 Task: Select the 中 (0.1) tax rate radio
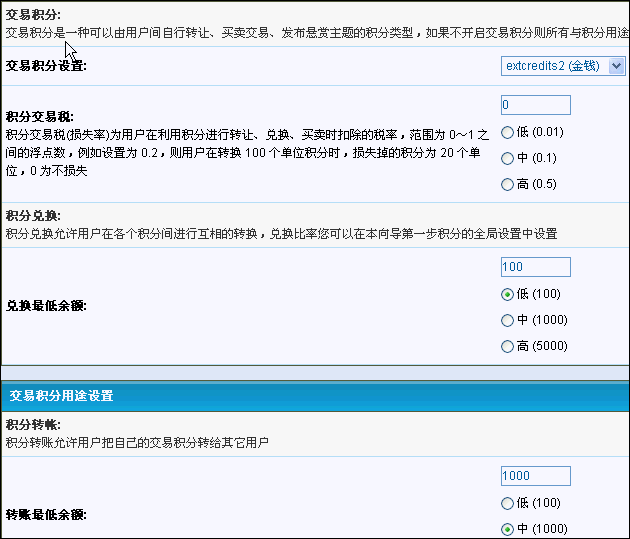point(508,158)
